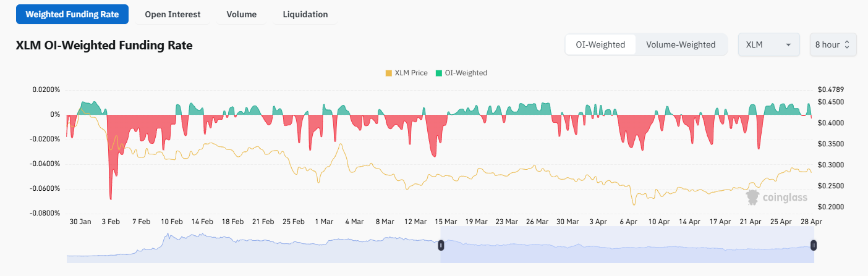Hide the XLM Price series via legend text

(411, 73)
